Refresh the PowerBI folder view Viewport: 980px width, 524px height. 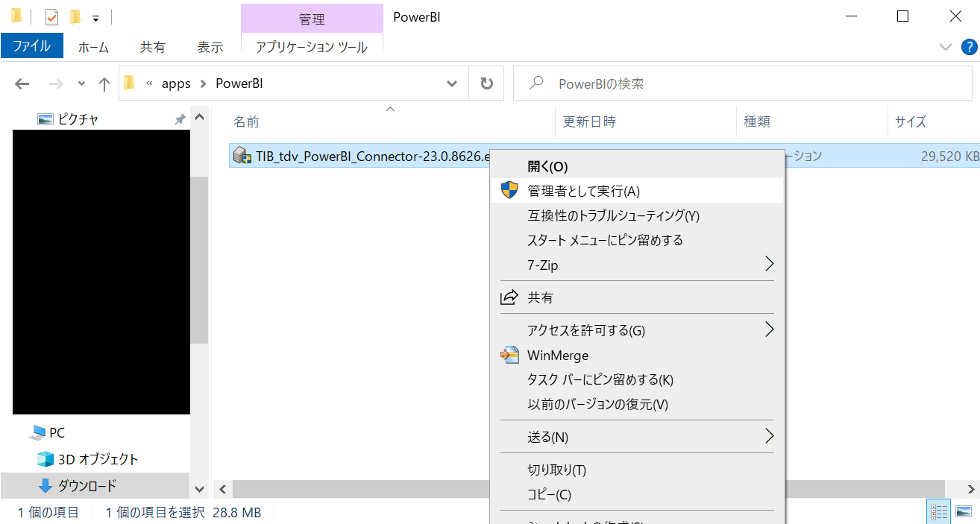(x=487, y=84)
